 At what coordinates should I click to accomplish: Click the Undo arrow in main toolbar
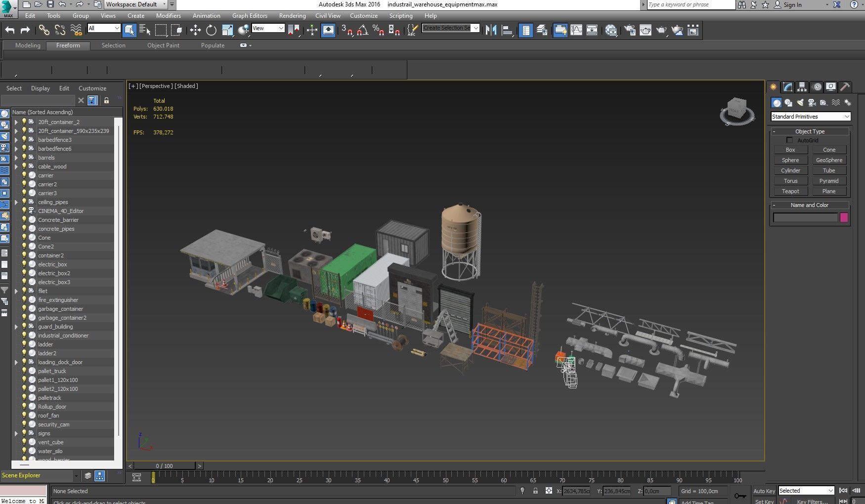click(10, 30)
